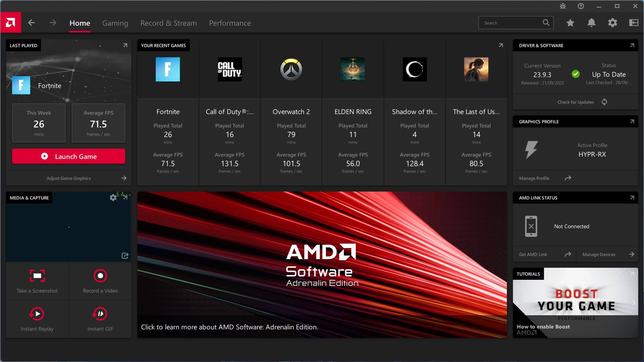The image size is (644, 362).
Task: Expand the Driver & Software panel
Action: pyautogui.click(x=632, y=45)
